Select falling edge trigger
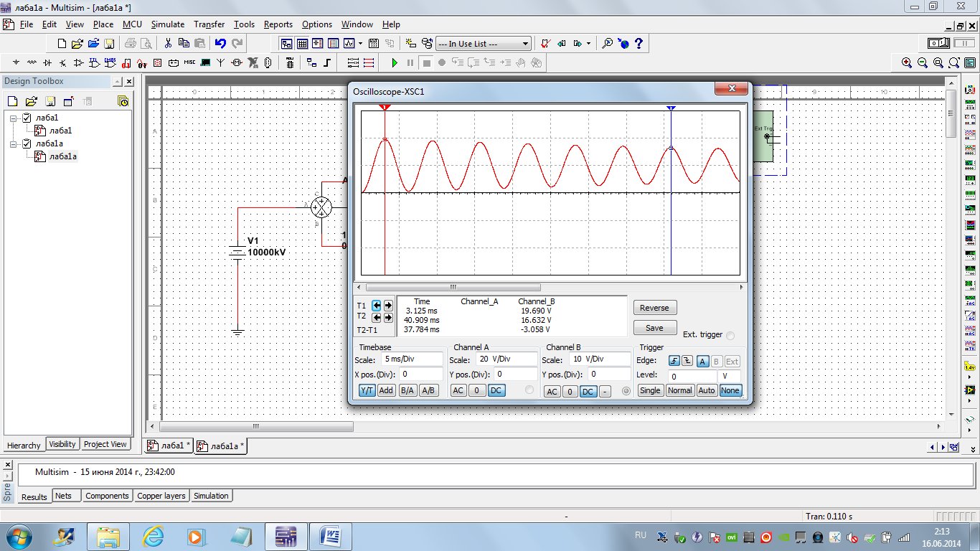The height and width of the screenshot is (551, 980). tap(687, 361)
